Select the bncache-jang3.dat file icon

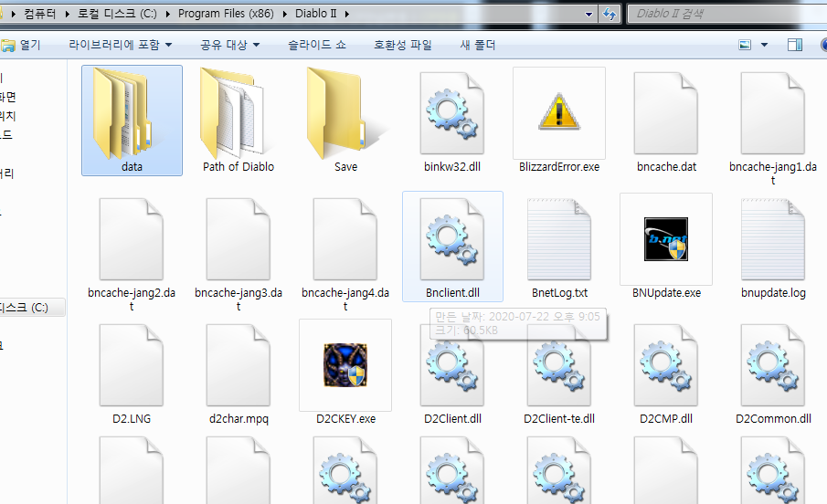click(239, 239)
